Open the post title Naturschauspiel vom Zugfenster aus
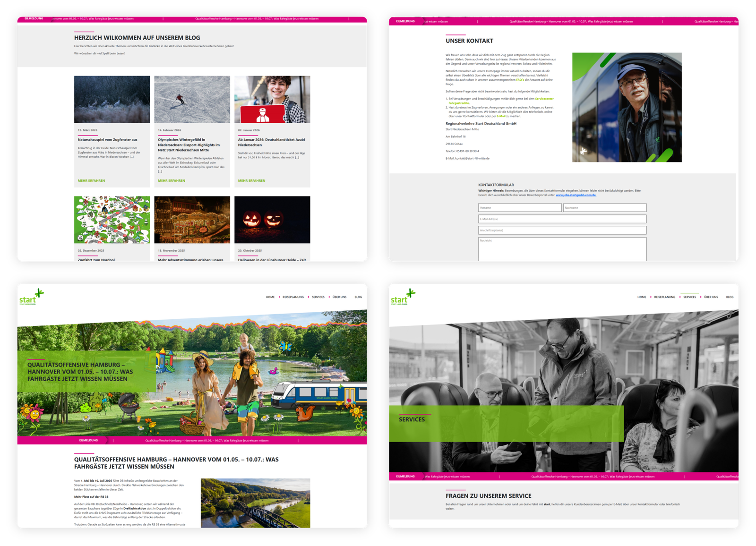The width and height of the screenshot is (756, 546). (107, 140)
